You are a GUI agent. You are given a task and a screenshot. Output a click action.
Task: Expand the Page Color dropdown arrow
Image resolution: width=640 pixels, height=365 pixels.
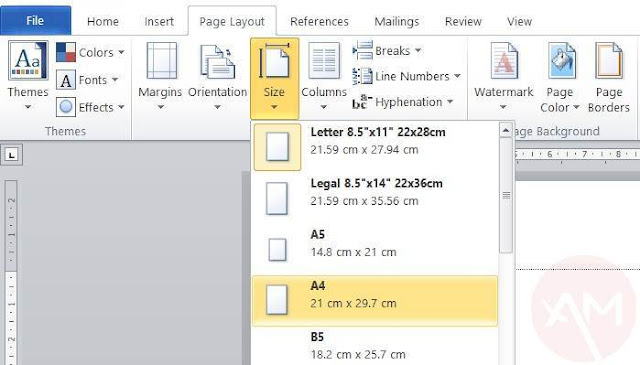tap(576, 107)
